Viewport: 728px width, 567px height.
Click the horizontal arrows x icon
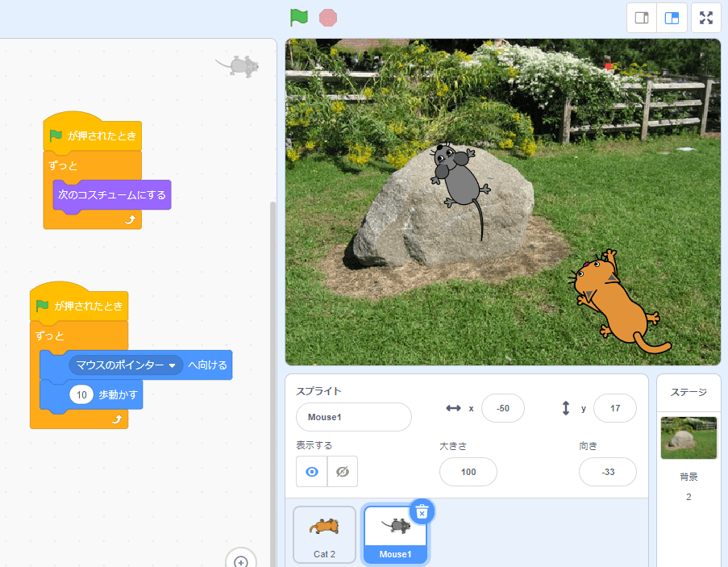(453, 408)
